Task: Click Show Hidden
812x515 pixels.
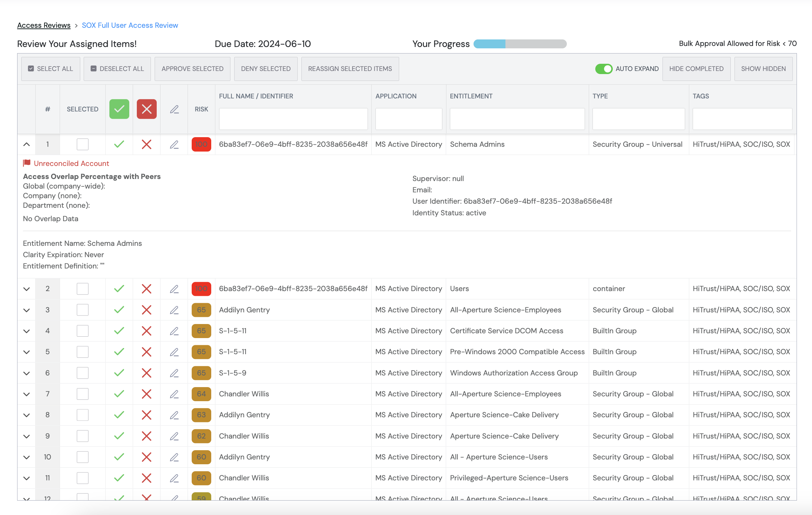Action: tap(764, 69)
